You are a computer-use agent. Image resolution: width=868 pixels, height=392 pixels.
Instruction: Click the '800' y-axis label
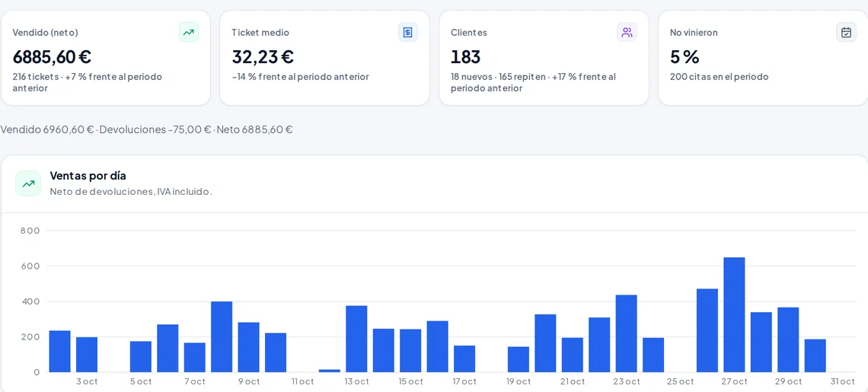coord(30,231)
